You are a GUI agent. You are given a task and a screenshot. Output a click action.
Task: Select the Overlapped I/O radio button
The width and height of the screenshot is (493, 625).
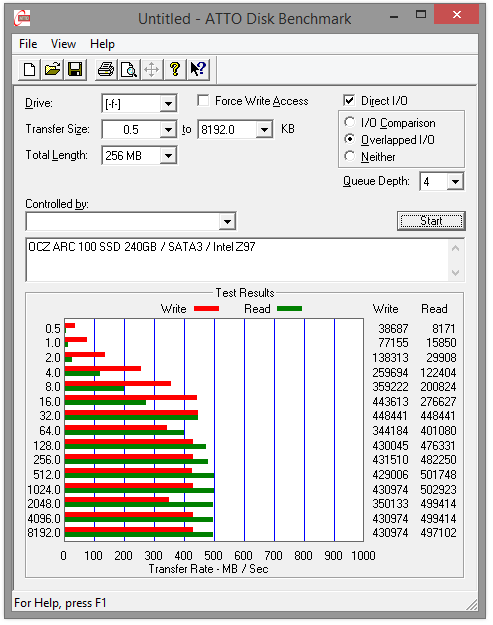[x=350, y=139]
